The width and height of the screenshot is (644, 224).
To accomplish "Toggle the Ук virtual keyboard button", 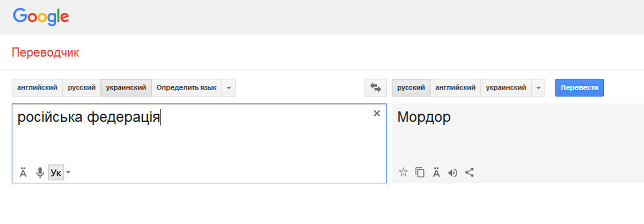I will (x=55, y=173).
